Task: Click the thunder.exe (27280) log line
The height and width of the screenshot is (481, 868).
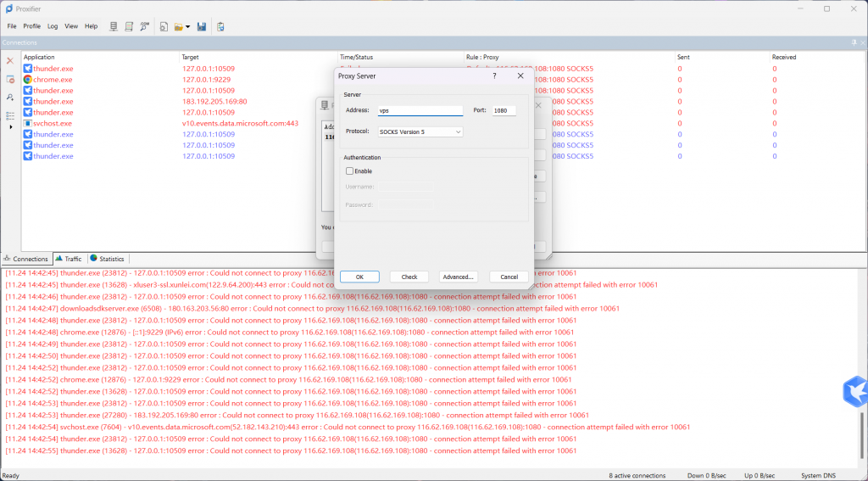Action: 298,415
